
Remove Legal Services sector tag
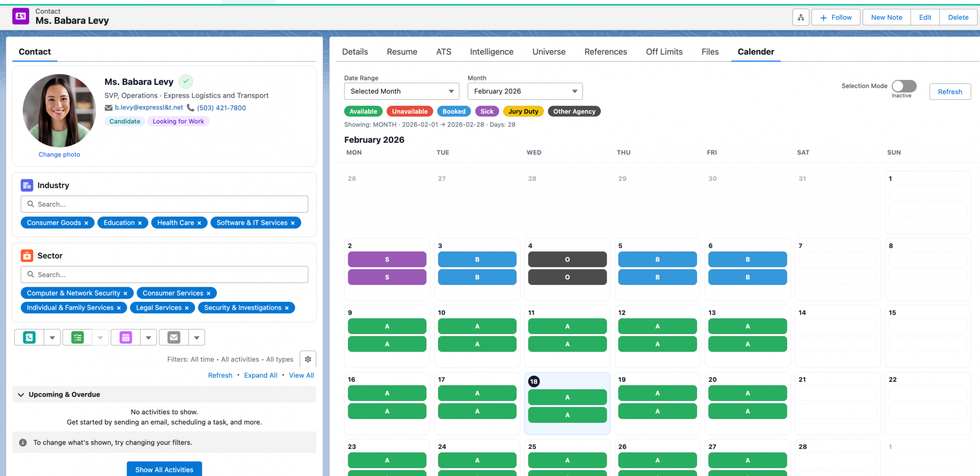[187, 308]
